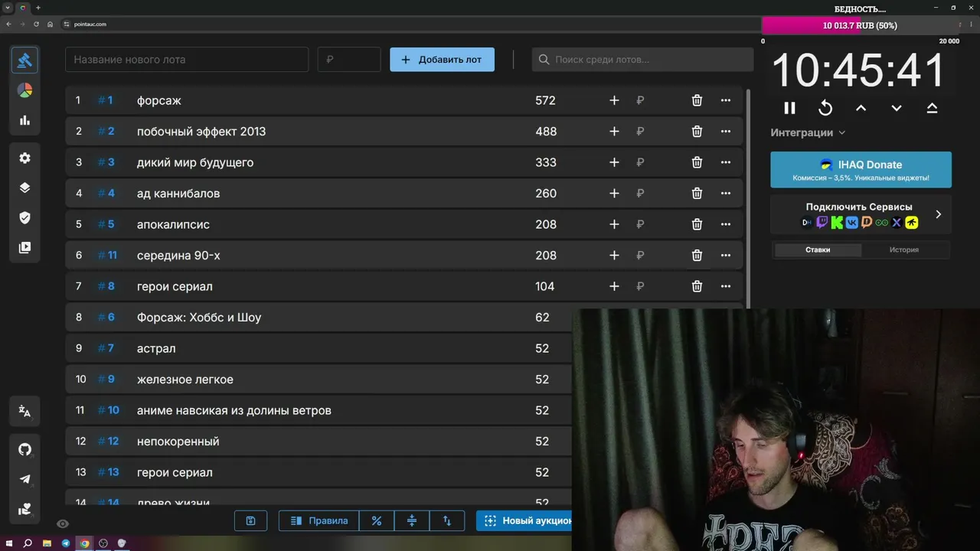The height and width of the screenshot is (551, 980).
Task: Open the Правила rules button
Action: coord(318,520)
